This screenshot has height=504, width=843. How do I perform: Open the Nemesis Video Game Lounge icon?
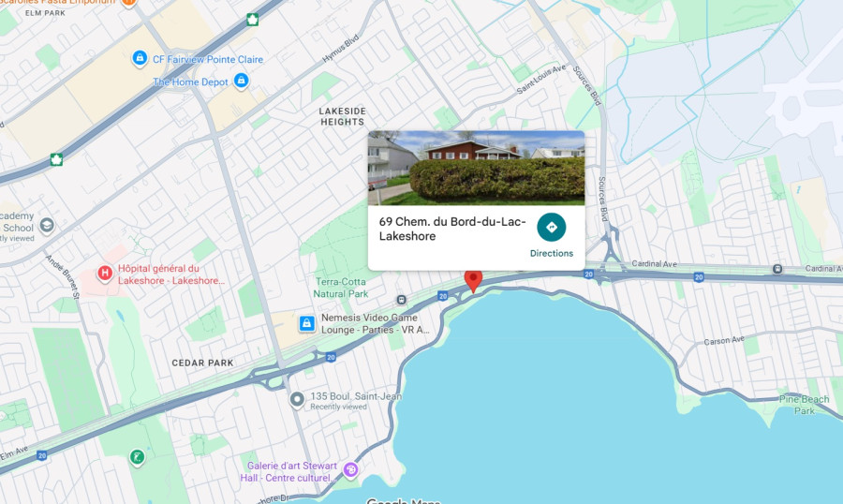(307, 324)
